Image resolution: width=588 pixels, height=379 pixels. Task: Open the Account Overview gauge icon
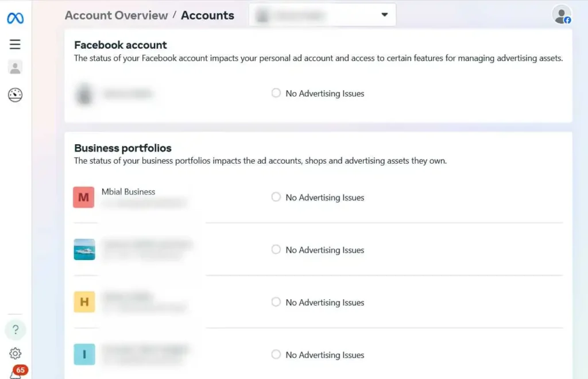pos(15,95)
